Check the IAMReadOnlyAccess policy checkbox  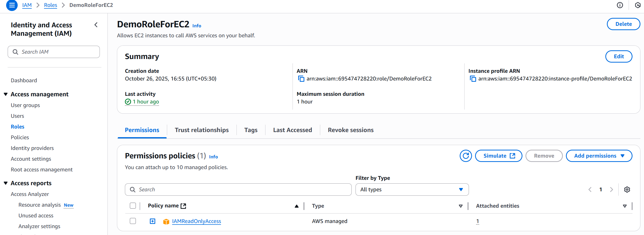[133, 221]
